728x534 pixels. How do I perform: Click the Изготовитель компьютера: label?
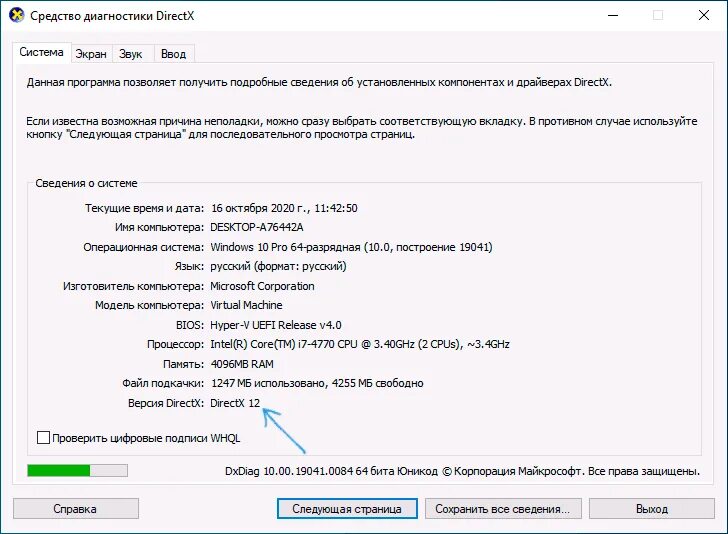133,286
